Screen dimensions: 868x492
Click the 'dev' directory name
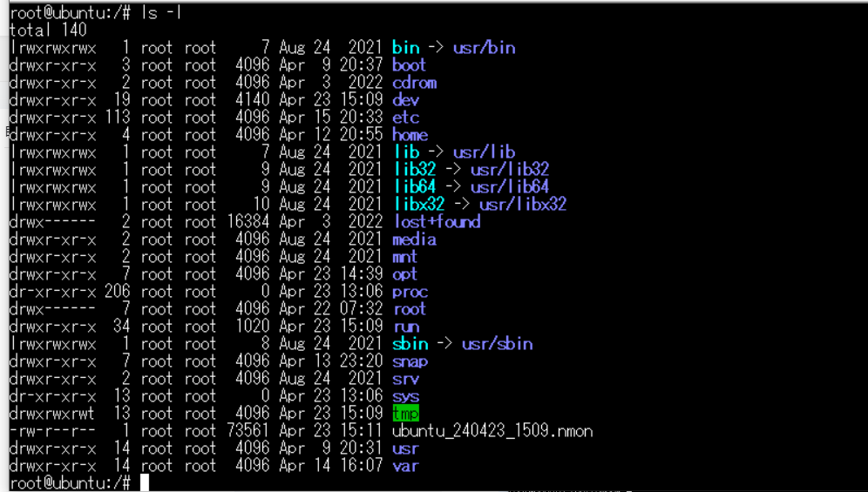406,100
